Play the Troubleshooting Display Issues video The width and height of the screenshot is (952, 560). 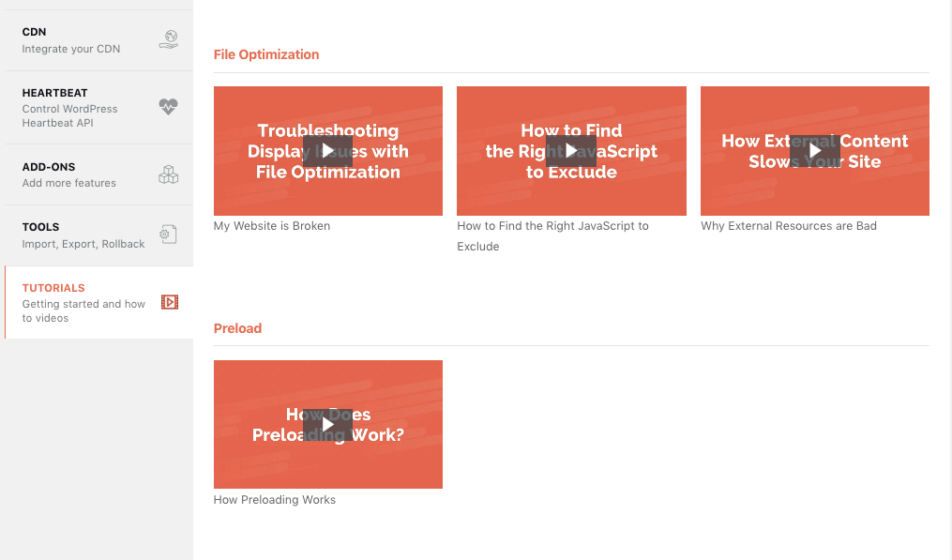[x=327, y=150]
